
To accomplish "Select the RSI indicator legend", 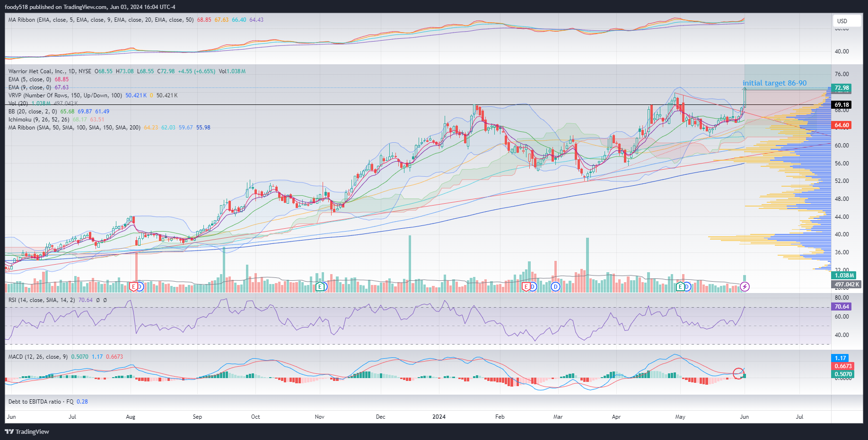I will (x=41, y=300).
